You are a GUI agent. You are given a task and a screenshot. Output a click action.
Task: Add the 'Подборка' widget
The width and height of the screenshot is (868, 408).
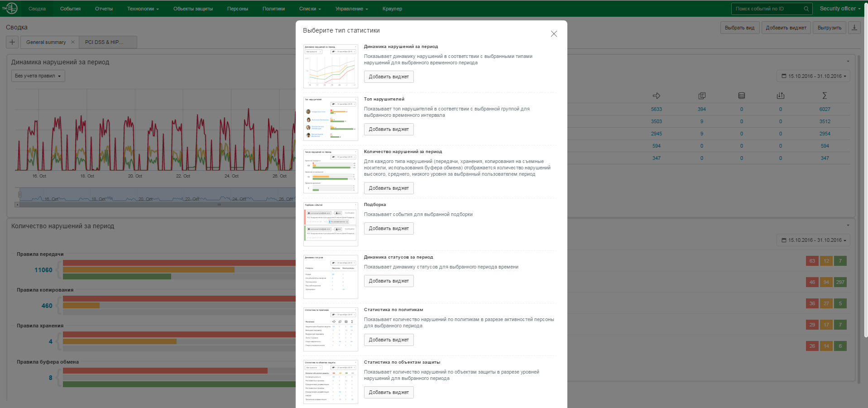coord(388,228)
